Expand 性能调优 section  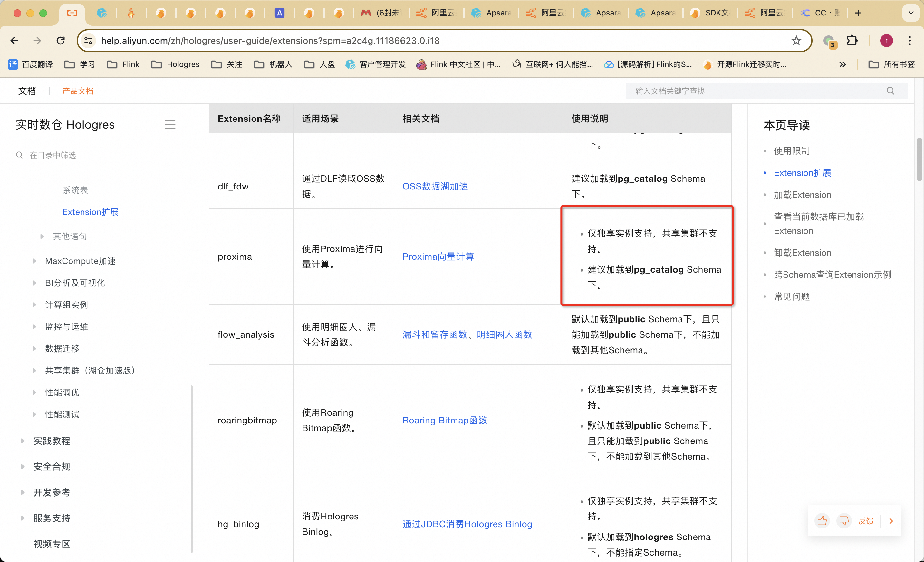pos(34,392)
